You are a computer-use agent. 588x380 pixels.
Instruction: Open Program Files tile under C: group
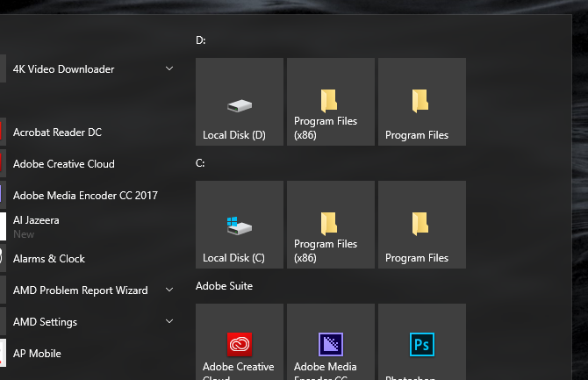click(422, 225)
